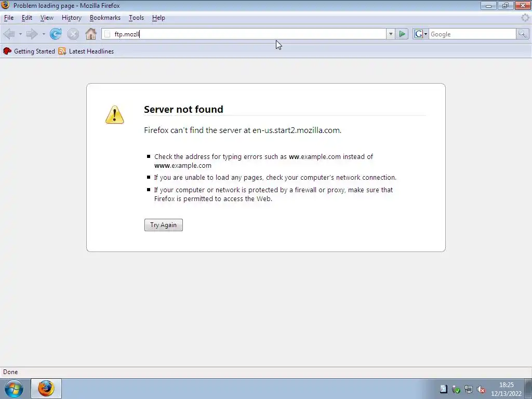Open the Latest Headlines feed bookmark
Screen dimensions: 532x399
click(x=86, y=51)
